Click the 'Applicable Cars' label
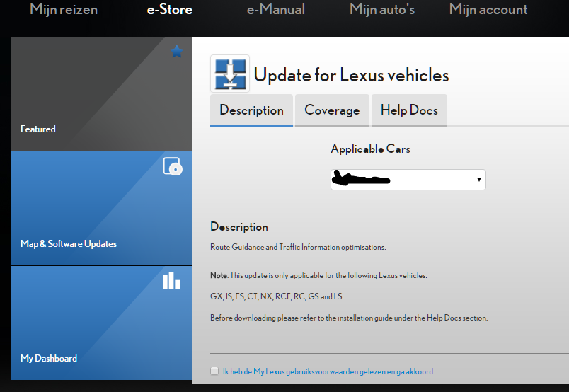Image resolution: width=569 pixels, height=392 pixels. click(371, 149)
